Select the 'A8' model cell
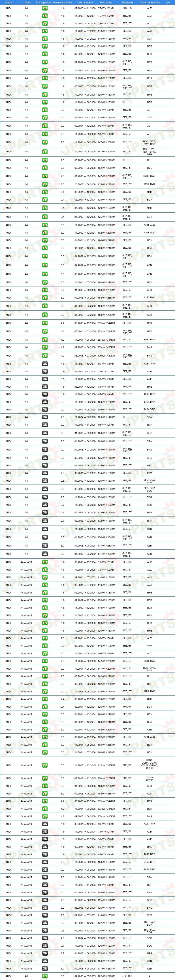The image size is (175, 980). [x=26, y=976]
